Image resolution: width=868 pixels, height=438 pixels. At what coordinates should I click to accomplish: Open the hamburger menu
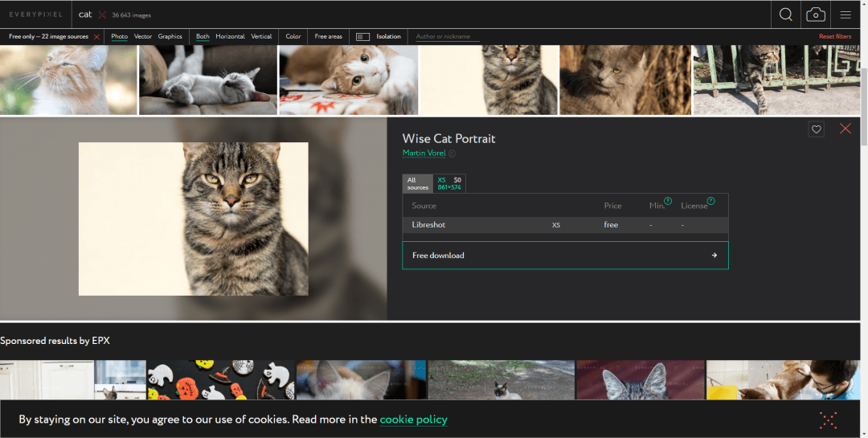click(x=845, y=14)
